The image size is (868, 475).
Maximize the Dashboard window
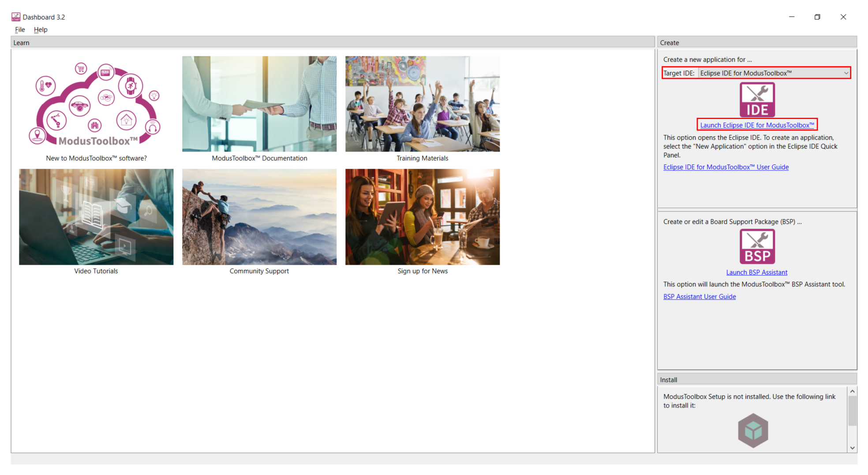point(817,17)
